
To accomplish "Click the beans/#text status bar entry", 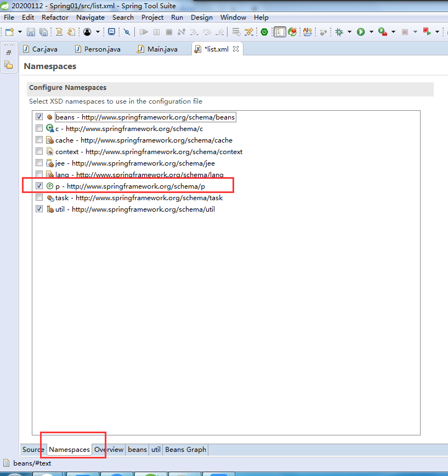I will click(32, 463).
